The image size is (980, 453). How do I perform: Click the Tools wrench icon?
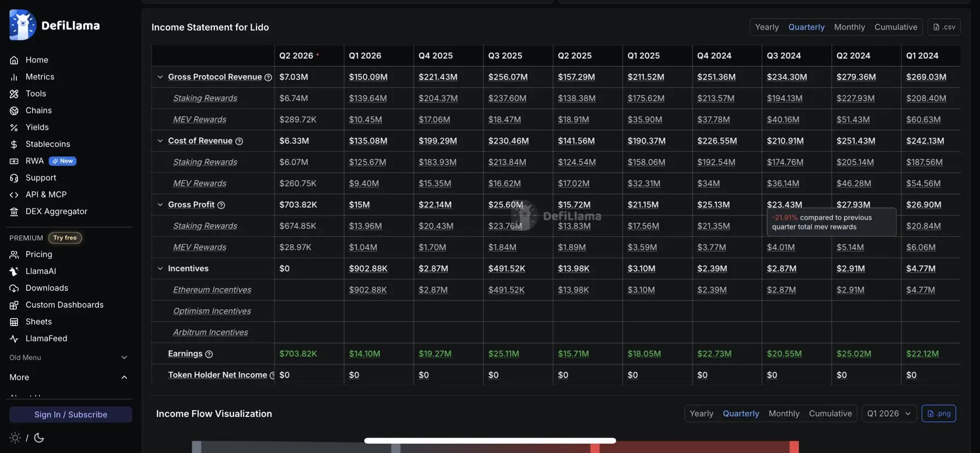tap(14, 94)
